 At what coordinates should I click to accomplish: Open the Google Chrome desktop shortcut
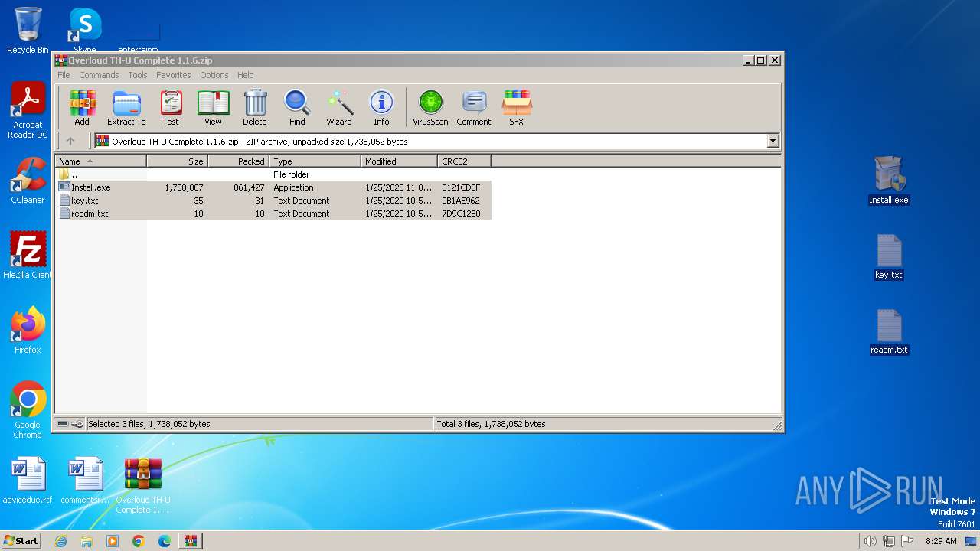pos(28,410)
